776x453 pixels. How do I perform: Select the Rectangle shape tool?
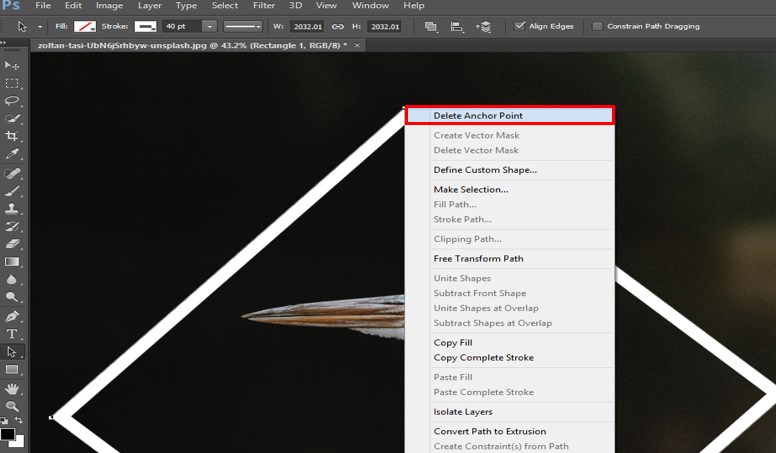12,370
